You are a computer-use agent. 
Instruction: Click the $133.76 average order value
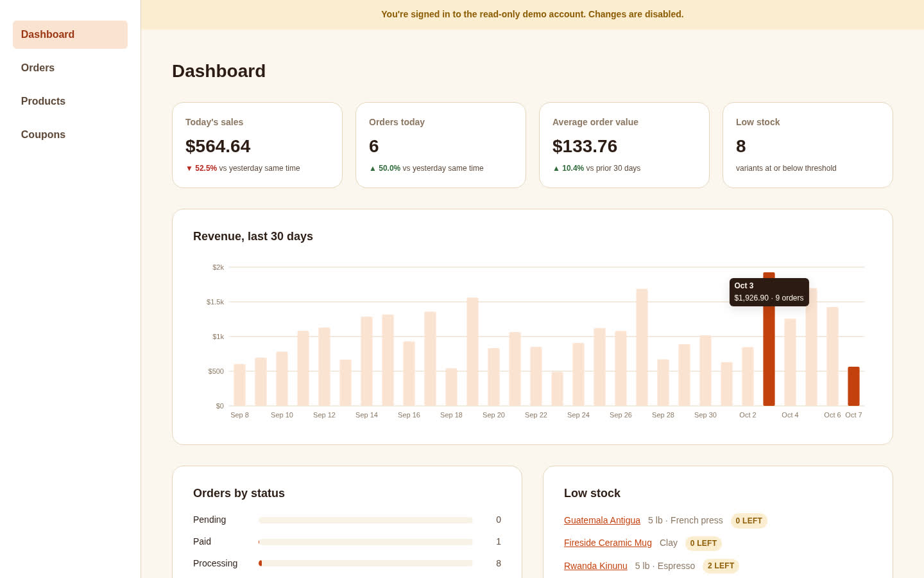pyautogui.click(x=585, y=146)
